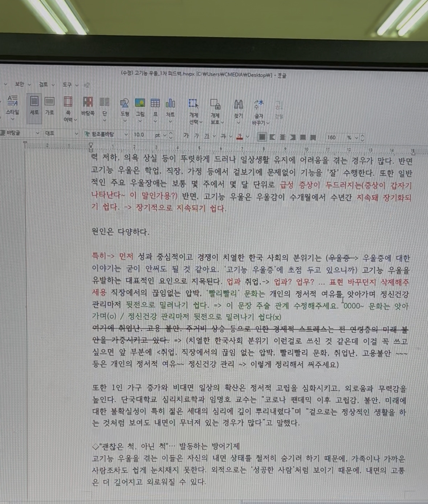This screenshot has width=428, height=504.
Task: Insert a table with the 표 icon
Action: click(x=155, y=103)
